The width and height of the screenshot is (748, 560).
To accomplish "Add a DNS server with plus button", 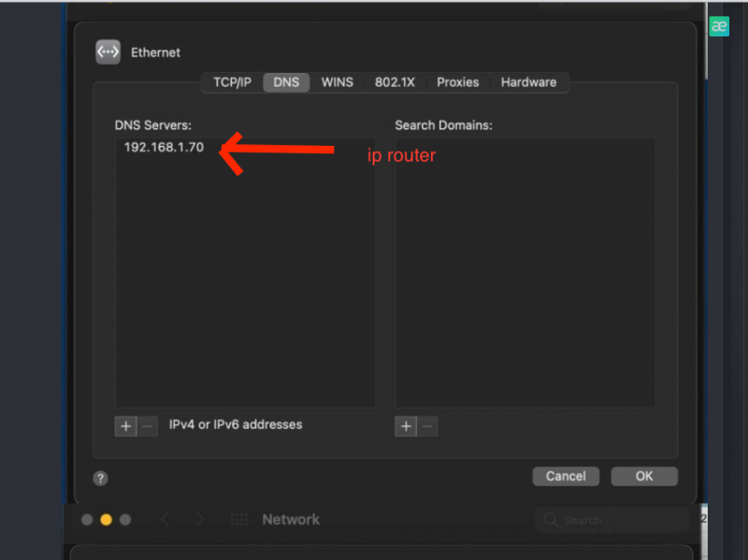I will tap(126, 426).
